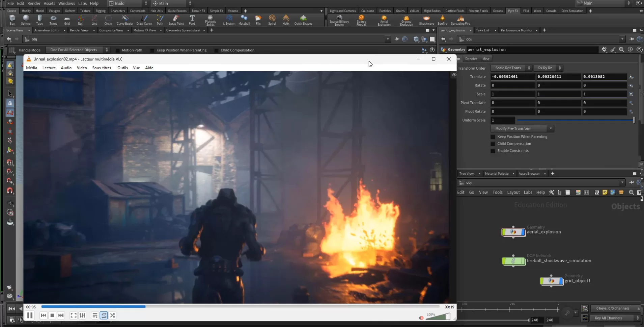Apply Sparse Fireball shelf tool

(x=361, y=20)
